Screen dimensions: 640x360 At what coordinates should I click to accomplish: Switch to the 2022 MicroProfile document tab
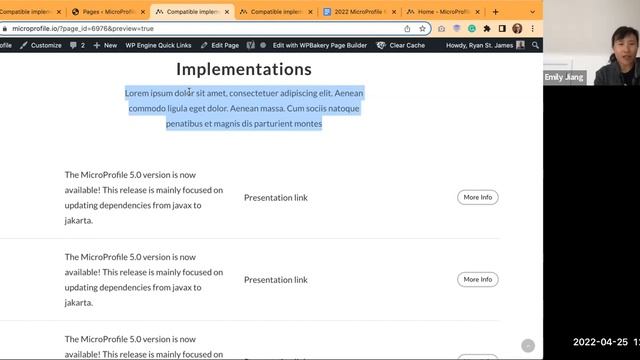[x=359, y=12]
